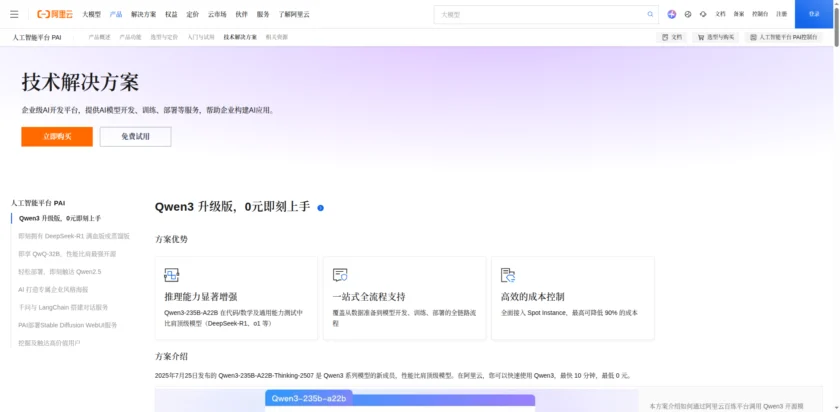Screen dimensions: 840x412
Task: Click the 阿里云 logo
Action: point(55,14)
